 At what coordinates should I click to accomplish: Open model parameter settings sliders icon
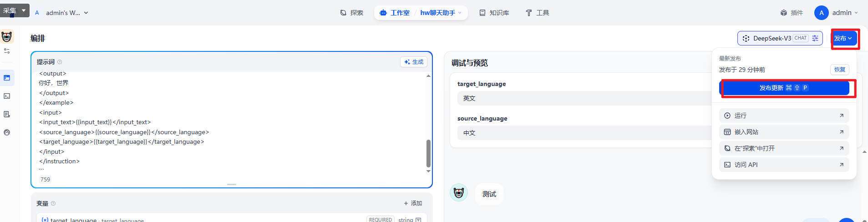(815, 38)
